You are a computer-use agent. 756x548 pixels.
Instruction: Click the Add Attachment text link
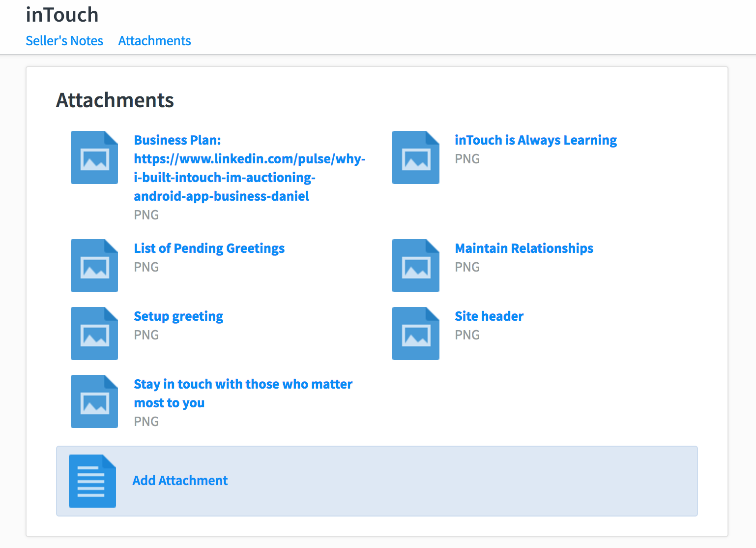tap(180, 481)
